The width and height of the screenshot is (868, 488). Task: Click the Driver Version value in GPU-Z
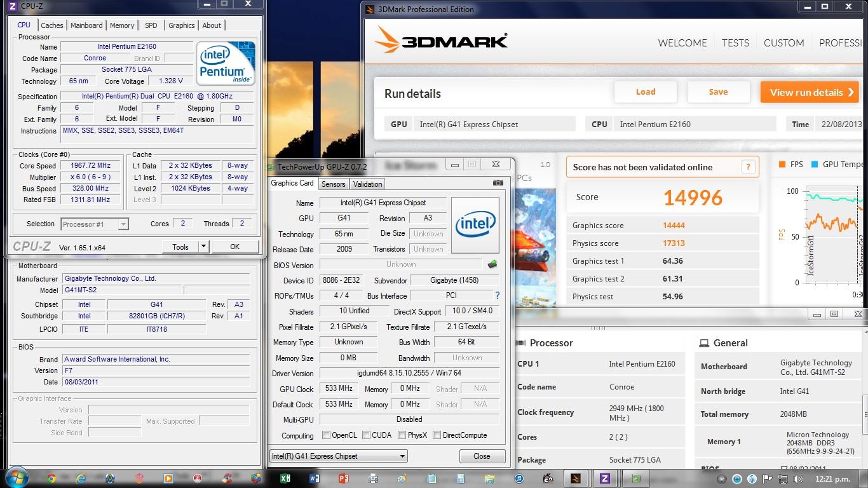coord(409,373)
